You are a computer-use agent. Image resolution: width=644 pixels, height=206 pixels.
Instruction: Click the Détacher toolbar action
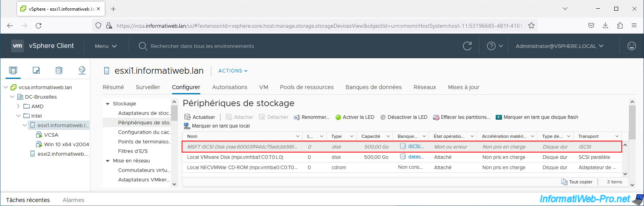tap(274, 117)
